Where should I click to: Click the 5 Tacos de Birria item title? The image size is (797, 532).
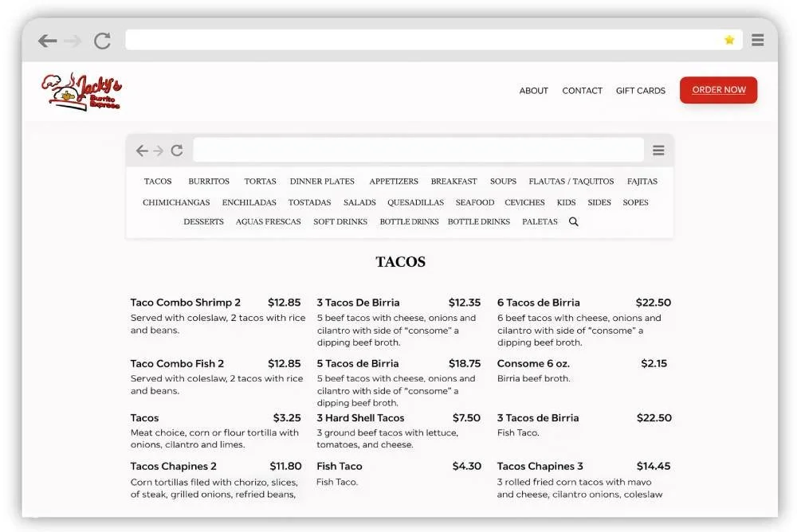(x=357, y=363)
